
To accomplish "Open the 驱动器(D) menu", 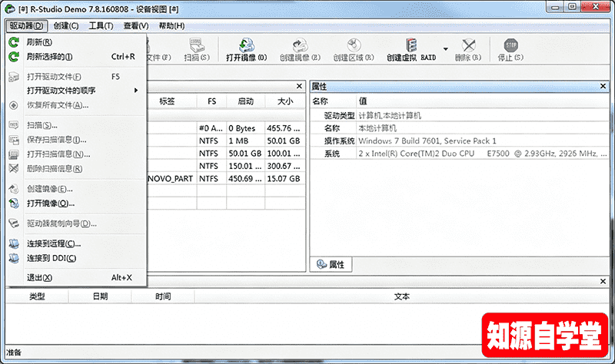I will click(x=26, y=26).
